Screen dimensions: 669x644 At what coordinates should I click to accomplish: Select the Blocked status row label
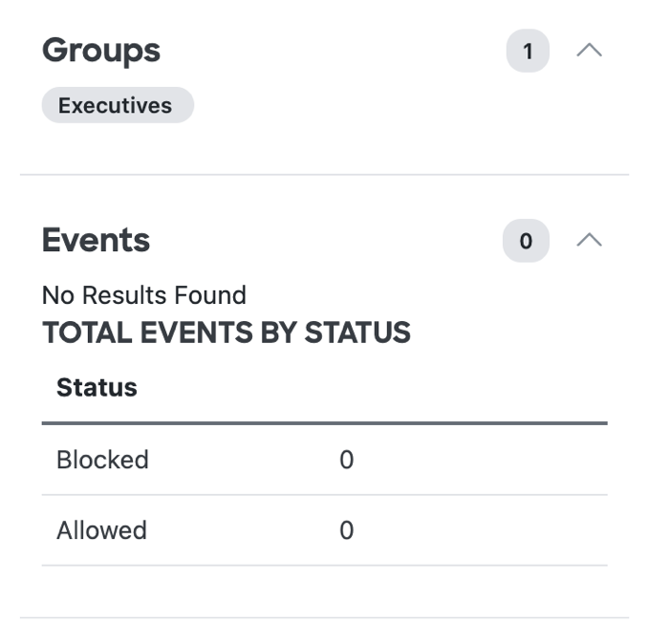tap(102, 460)
